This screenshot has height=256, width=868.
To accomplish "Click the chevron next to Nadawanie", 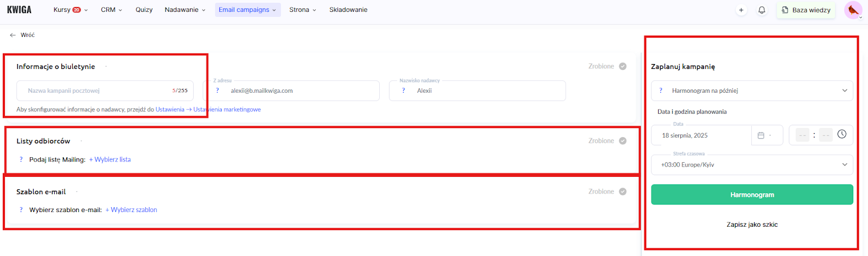I will point(203,10).
